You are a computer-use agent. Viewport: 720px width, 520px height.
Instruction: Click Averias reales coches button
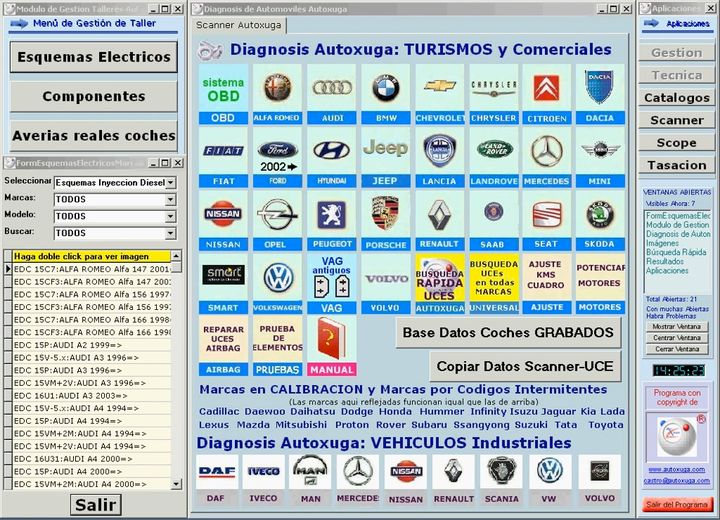pyautogui.click(x=94, y=136)
